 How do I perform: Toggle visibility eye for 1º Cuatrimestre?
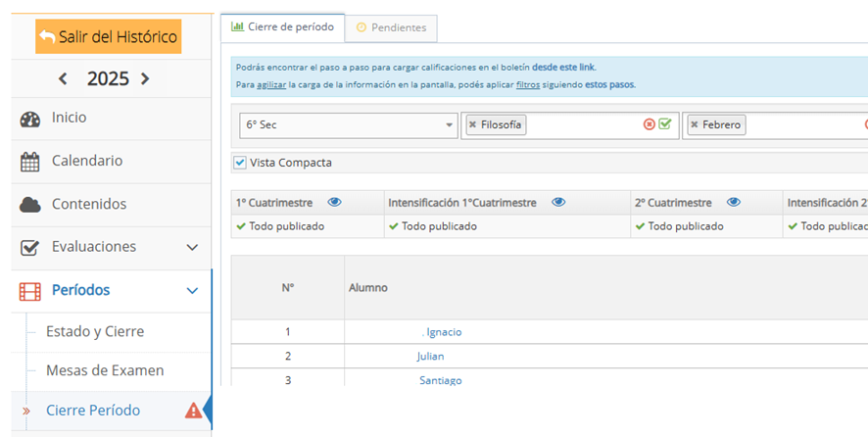(335, 202)
